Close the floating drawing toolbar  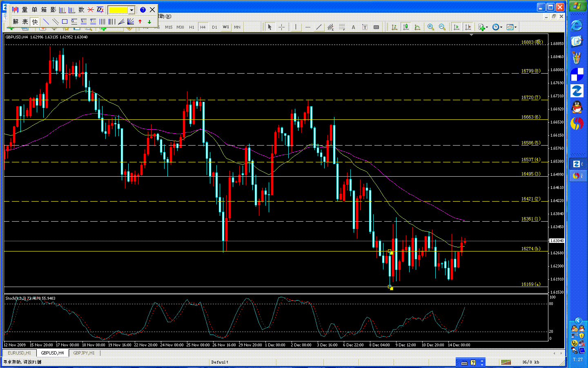(x=152, y=10)
